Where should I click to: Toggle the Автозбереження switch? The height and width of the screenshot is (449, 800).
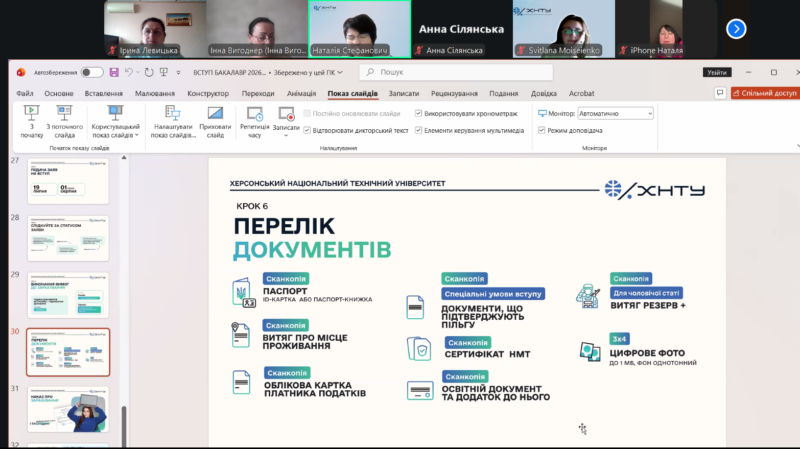[91, 72]
